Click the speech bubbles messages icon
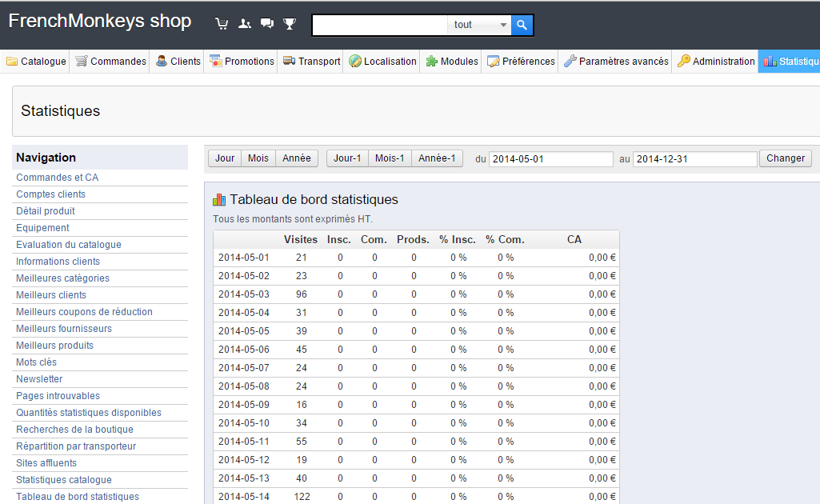This screenshot has width=820, height=504. click(267, 23)
